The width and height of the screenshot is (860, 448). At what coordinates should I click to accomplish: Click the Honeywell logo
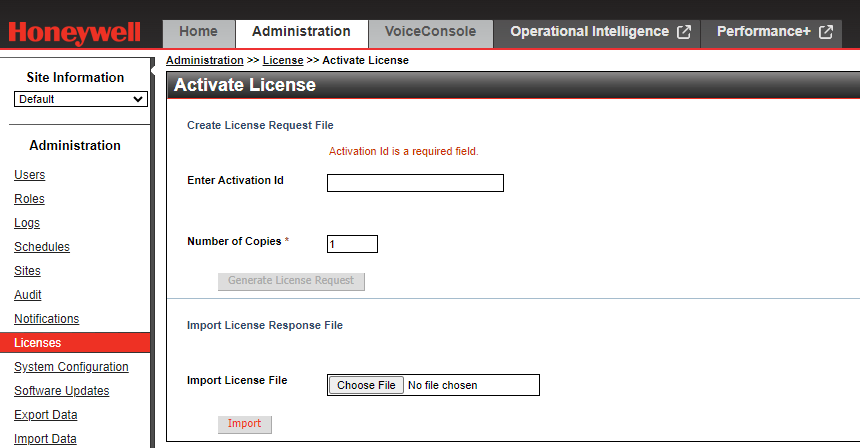tap(75, 33)
